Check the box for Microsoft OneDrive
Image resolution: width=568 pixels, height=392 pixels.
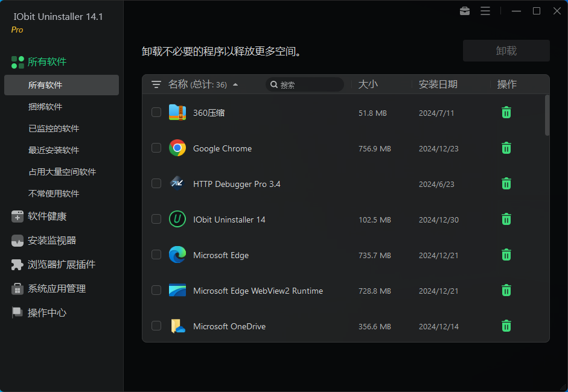(156, 326)
